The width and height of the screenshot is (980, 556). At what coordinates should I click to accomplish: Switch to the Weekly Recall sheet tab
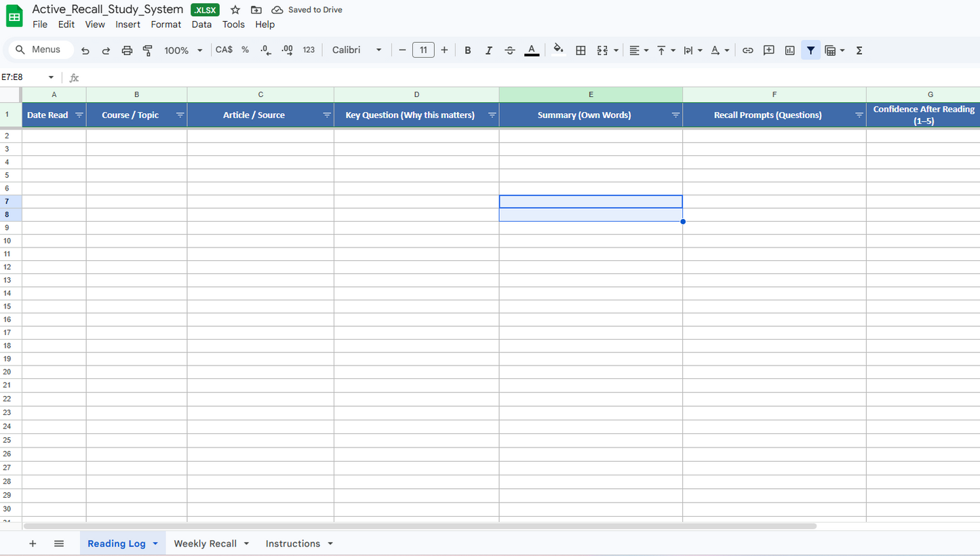pyautogui.click(x=205, y=544)
